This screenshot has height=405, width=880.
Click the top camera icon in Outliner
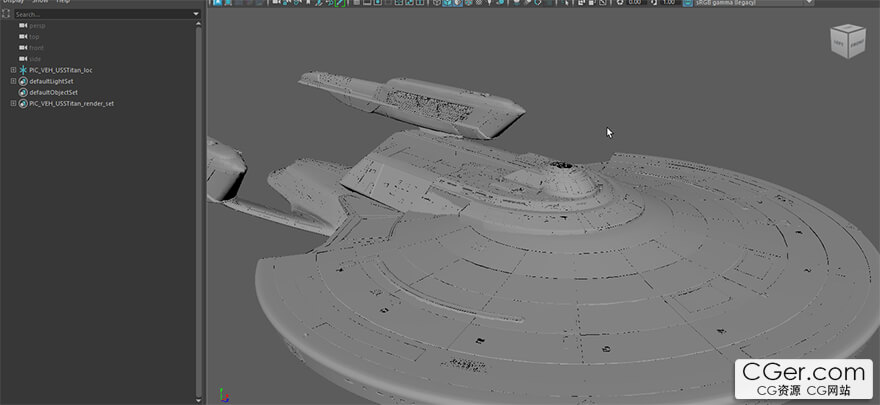pyautogui.click(x=23, y=37)
